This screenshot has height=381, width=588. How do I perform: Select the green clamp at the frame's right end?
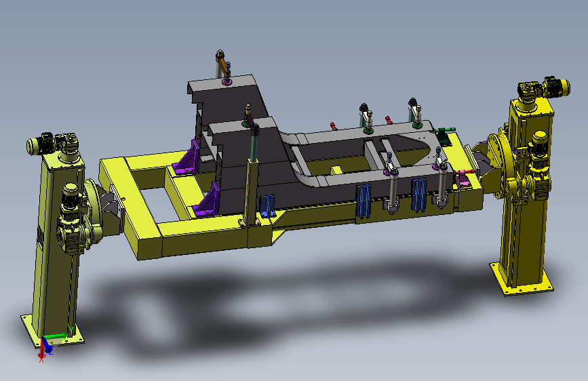point(444,136)
